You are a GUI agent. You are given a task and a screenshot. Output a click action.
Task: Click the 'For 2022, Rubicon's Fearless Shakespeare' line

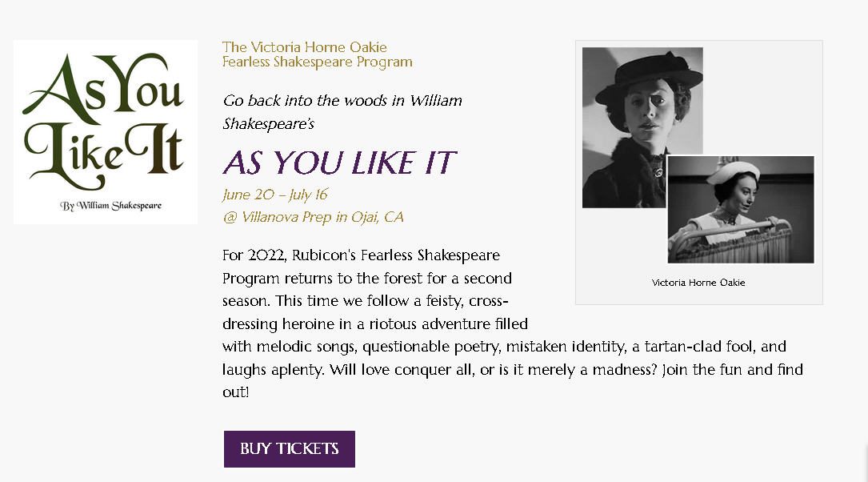(361, 255)
